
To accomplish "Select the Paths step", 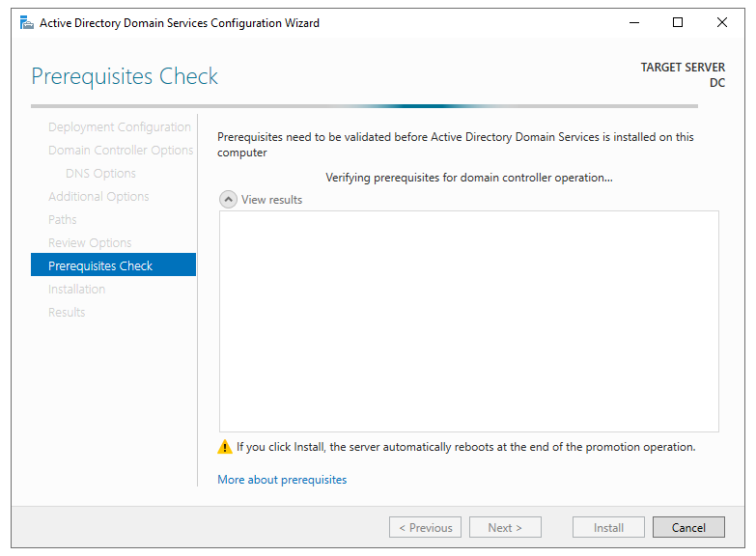I will (63, 219).
